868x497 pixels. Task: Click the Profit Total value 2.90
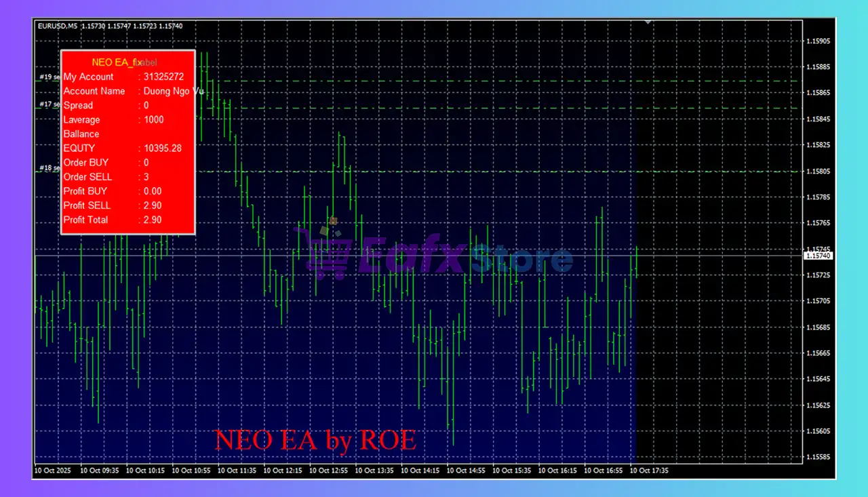(x=153, y=220)
